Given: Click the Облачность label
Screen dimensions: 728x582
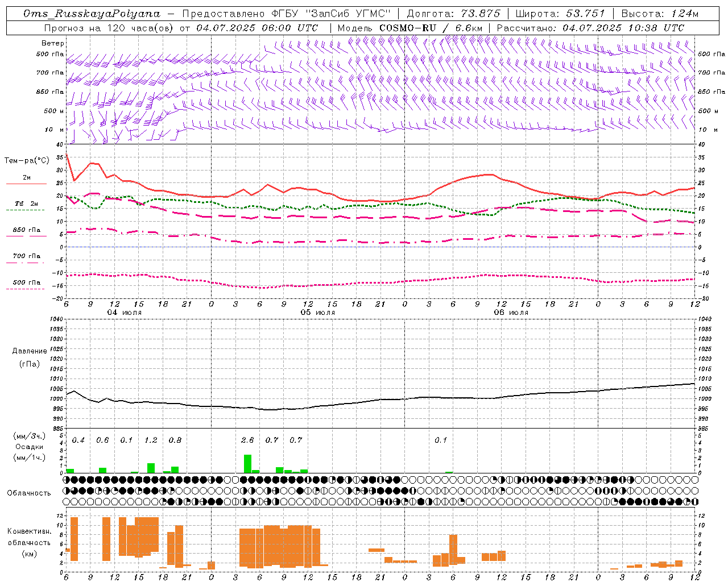Looking at the screenshot, I should click(x=29, y=493).
